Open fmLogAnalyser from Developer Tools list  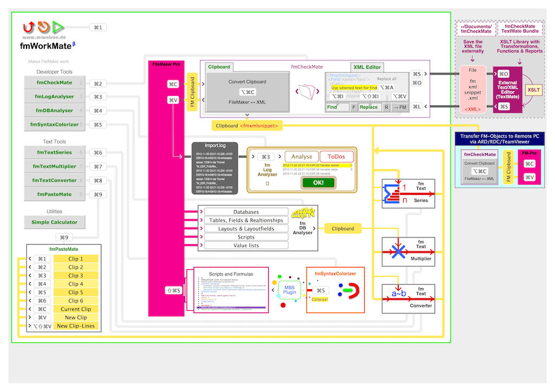pos(54,97)
